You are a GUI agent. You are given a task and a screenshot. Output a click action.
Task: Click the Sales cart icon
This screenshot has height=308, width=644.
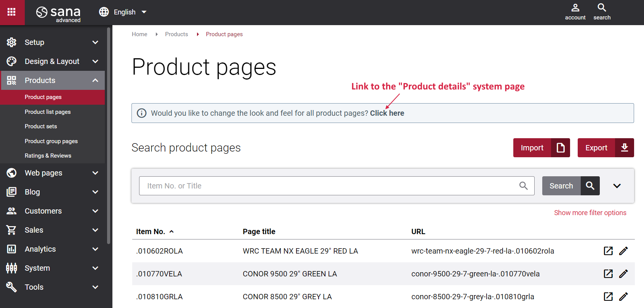[11, 230]
